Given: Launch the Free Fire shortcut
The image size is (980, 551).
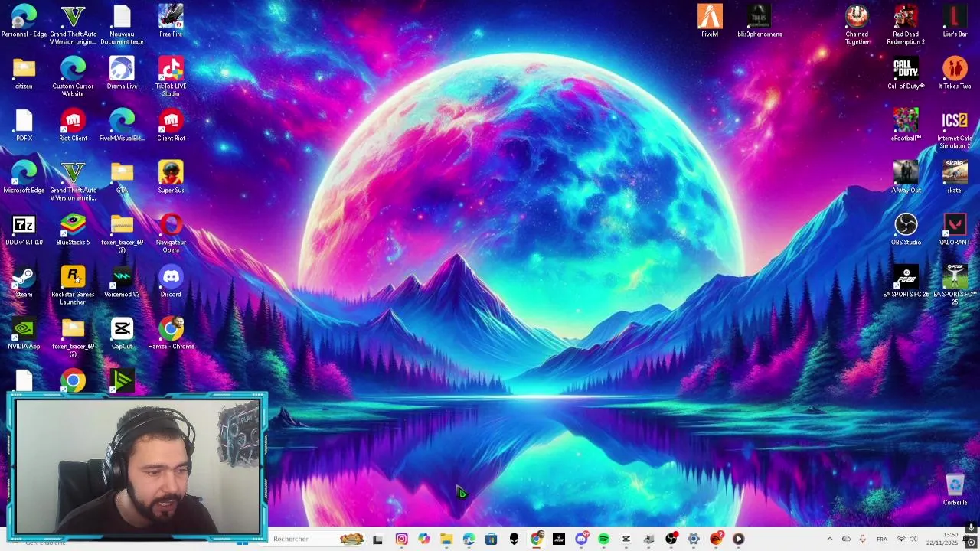Looking at the screenshot, I should 171,21.
